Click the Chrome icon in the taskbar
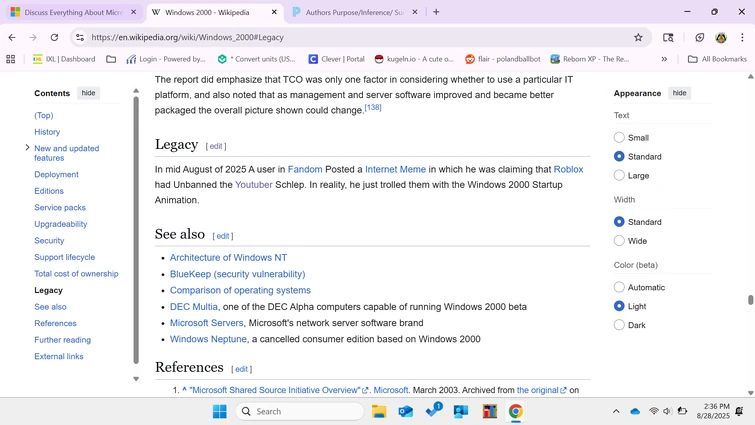 [x=516, y=411]
